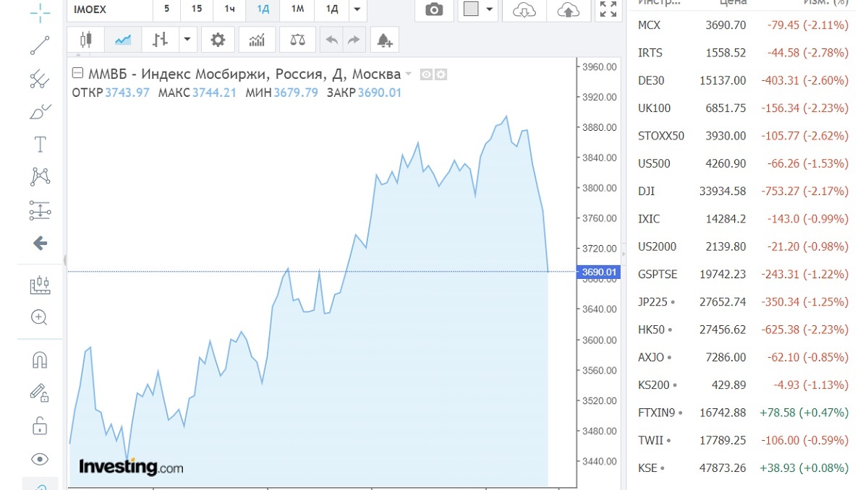Save chart layout via cloud upload icon

[569, 10]
